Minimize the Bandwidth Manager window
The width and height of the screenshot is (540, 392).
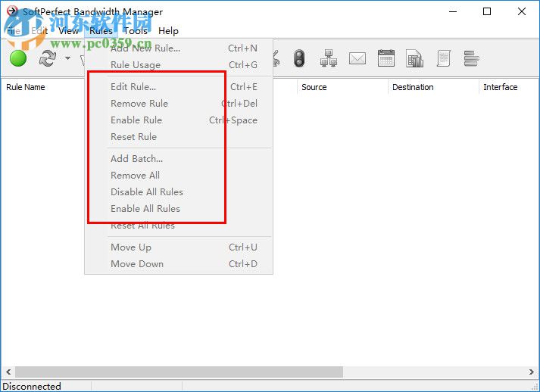(453, 11)
